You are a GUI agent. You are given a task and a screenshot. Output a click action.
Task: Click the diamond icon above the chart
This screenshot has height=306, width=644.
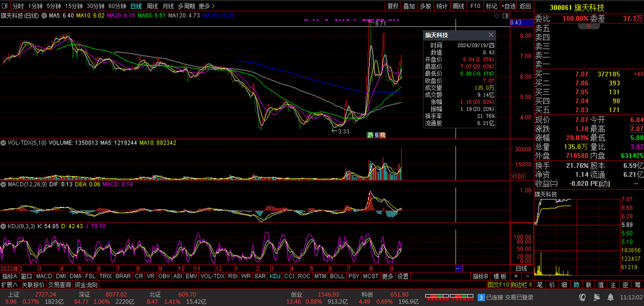496,16
